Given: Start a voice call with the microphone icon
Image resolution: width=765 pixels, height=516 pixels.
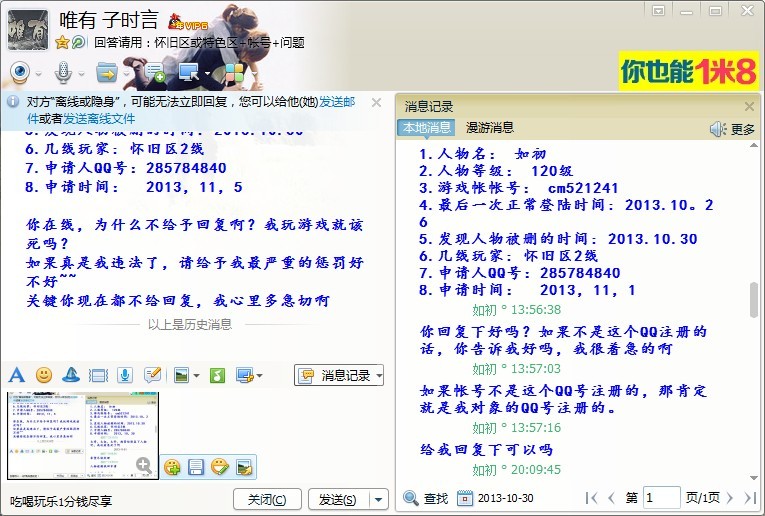Looking at the screenshot, I should tap(62, 72).
